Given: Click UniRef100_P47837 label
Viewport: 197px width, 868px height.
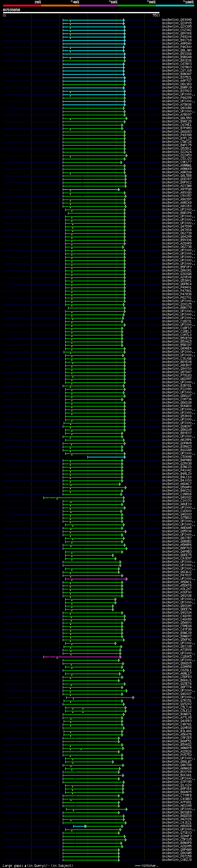Looking at the screenshot, I should 177,575.
